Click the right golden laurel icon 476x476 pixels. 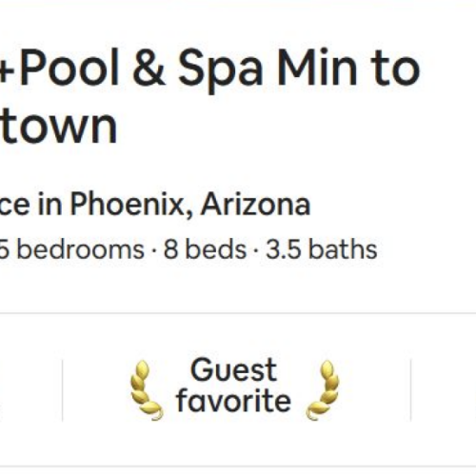point(323,390)
